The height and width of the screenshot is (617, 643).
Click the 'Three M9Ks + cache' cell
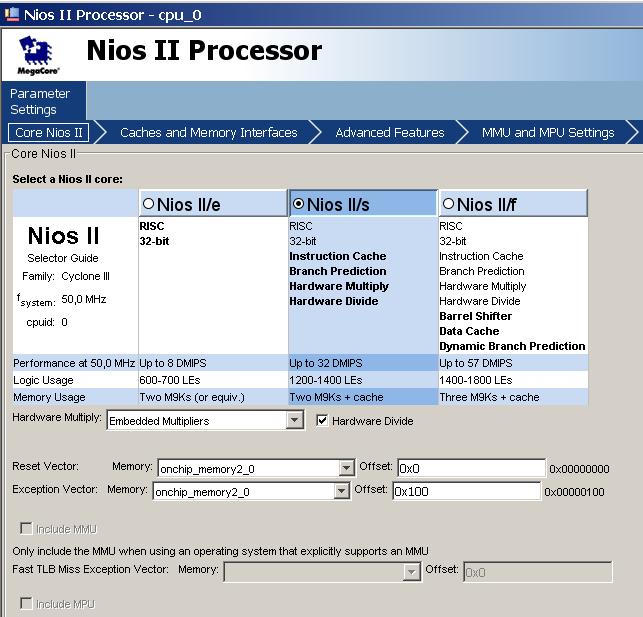click(x=513, y=397)
